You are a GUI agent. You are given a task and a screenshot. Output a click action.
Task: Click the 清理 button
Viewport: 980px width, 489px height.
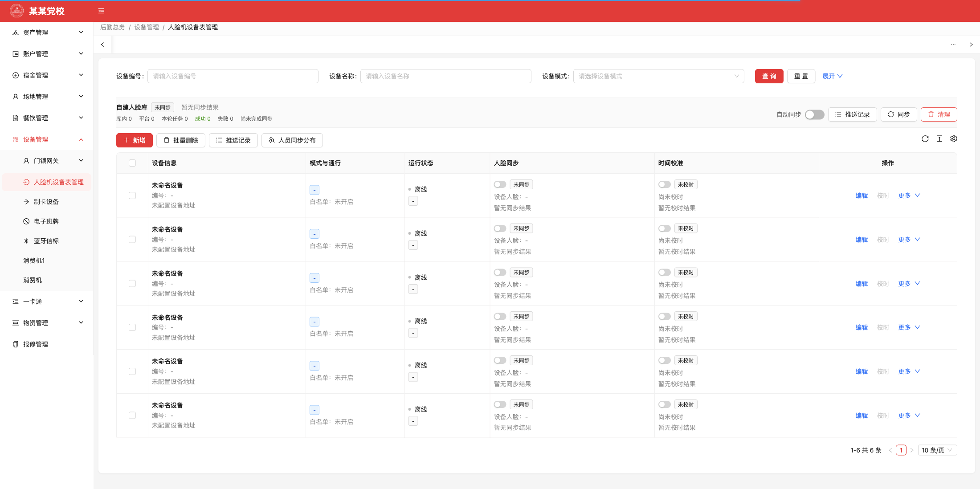click(x=939, y=114)
